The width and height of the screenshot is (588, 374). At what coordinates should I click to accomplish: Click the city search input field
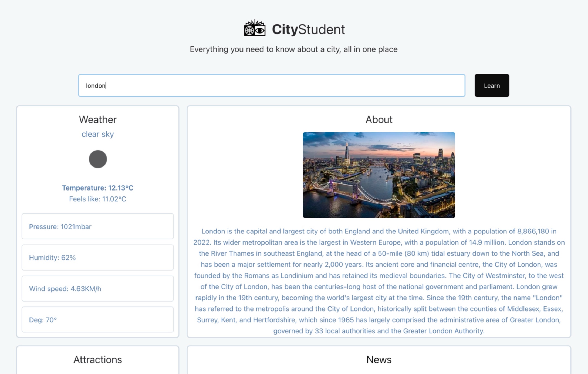coord(271,85)
